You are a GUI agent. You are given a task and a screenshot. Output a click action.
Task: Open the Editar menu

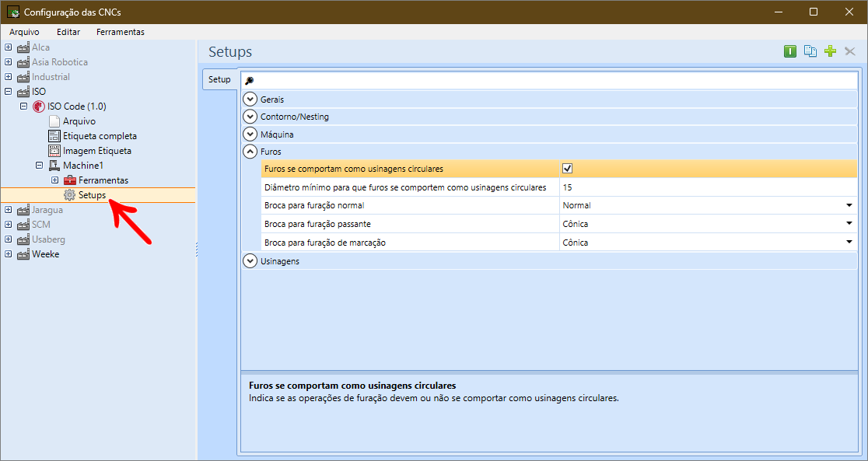click(x=68, y=32)
